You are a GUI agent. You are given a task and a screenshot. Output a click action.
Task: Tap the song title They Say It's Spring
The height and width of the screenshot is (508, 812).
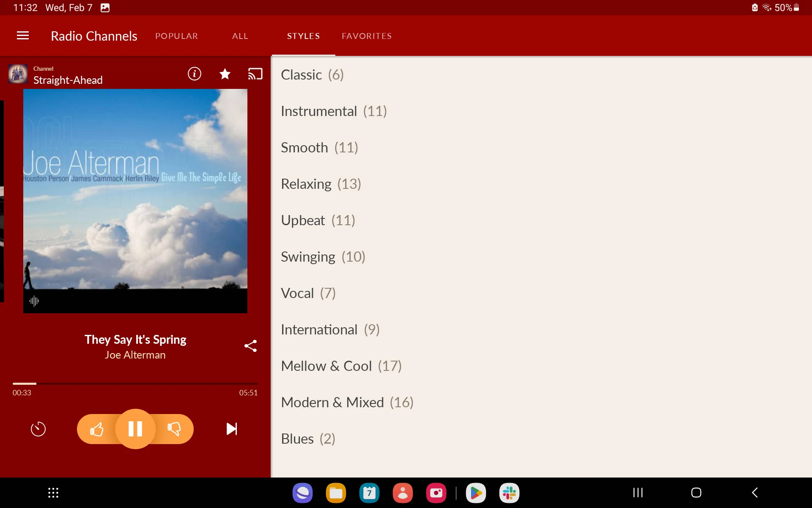pos(135,340)
